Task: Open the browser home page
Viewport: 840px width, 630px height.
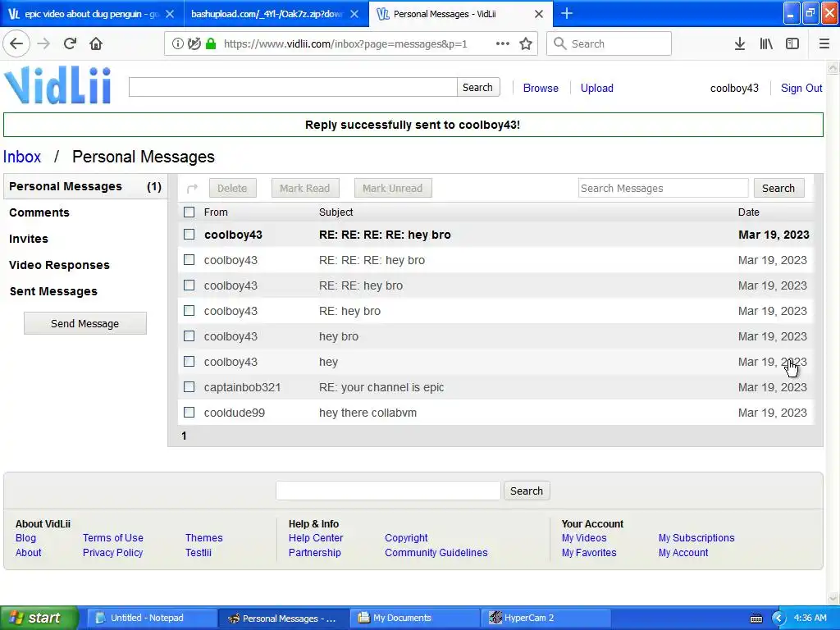Action: (x=96, y=43)
